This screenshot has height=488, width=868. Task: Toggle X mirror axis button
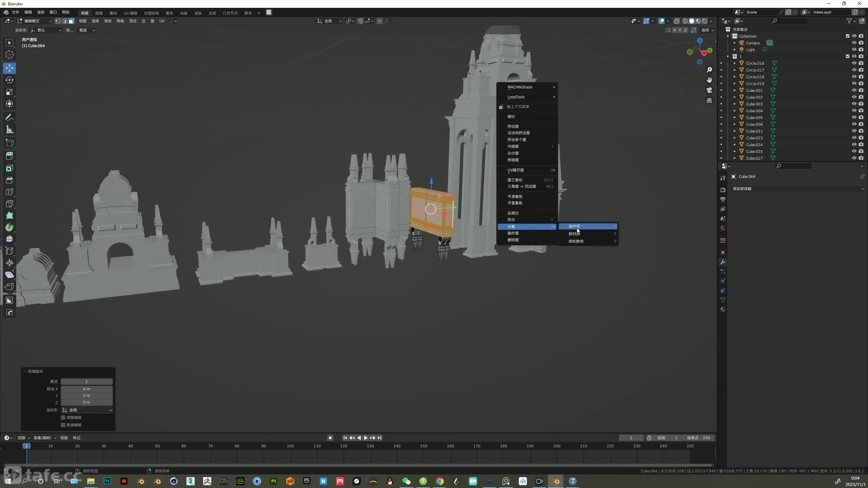[x=674, y=30]
